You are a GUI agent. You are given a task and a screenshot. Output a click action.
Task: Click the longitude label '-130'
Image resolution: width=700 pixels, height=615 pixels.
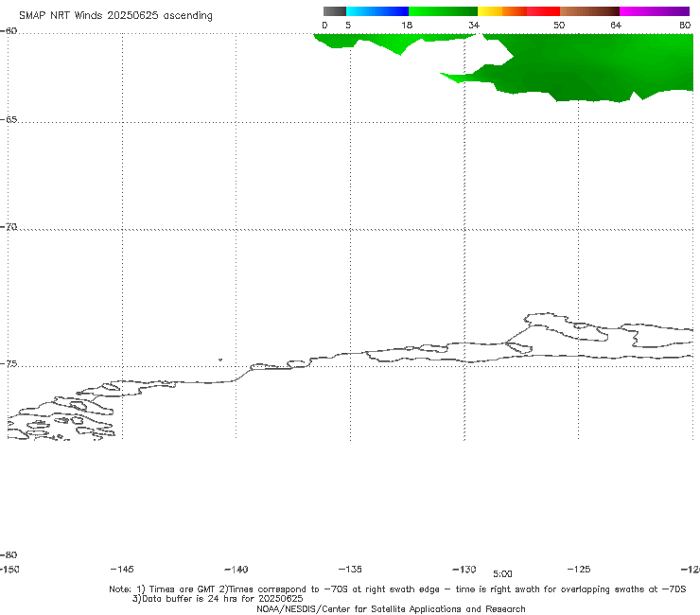pyautogui.click(x=464, y=570)
